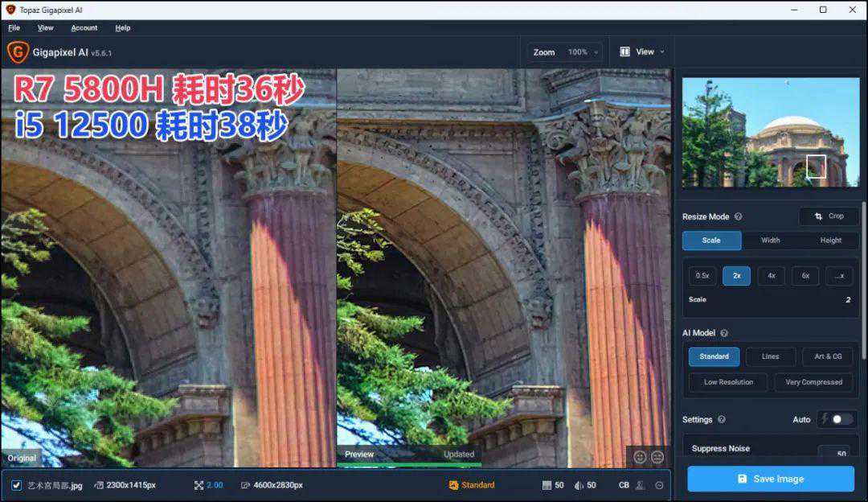Click the happy face feedback icon
868x502 pixels.
coord(640,457)
